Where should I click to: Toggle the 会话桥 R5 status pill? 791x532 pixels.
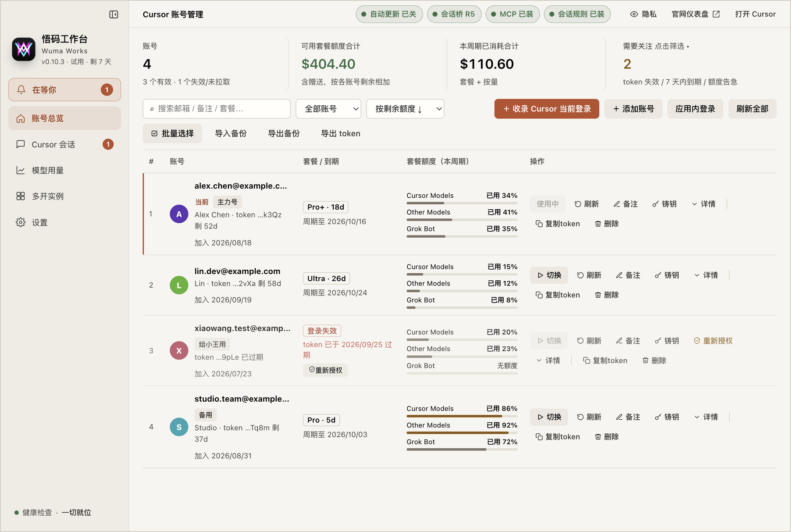point(454,14)
